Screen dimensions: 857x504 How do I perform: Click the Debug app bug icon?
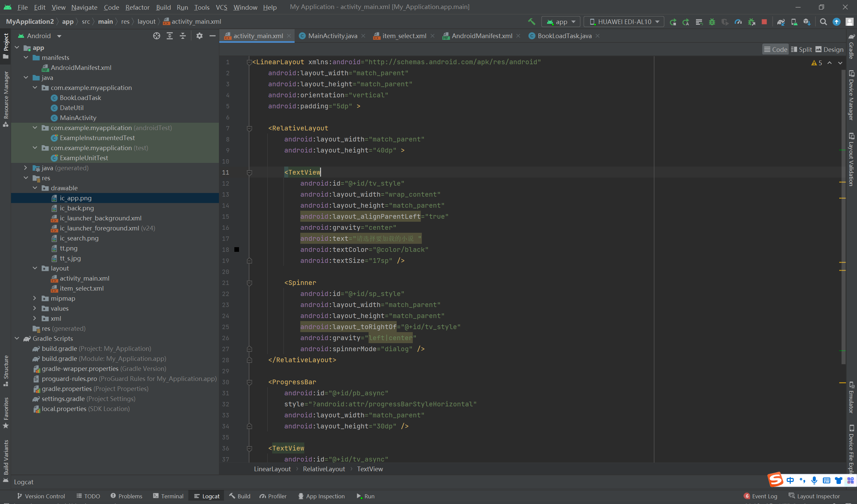[x=712, y=22]
